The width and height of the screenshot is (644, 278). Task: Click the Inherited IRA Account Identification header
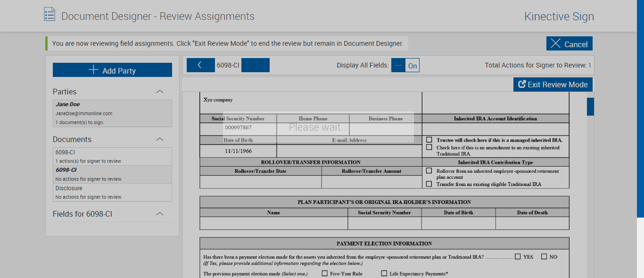point(495,118)
